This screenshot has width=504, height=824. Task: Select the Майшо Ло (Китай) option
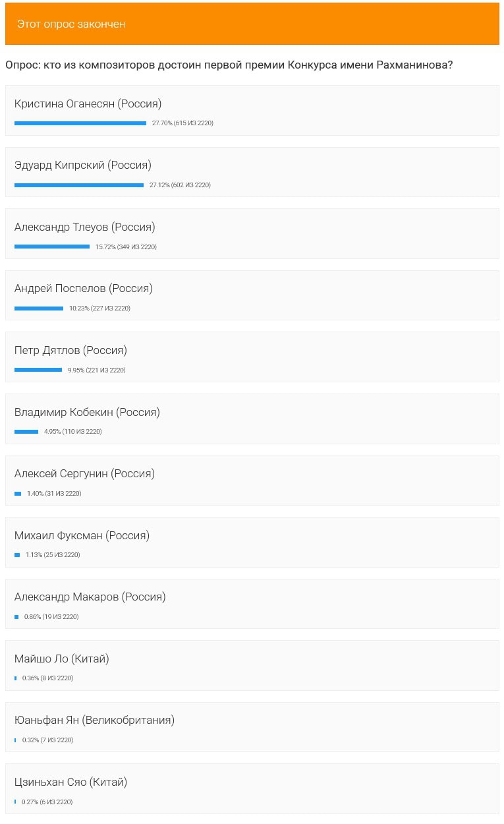[252, 665]
